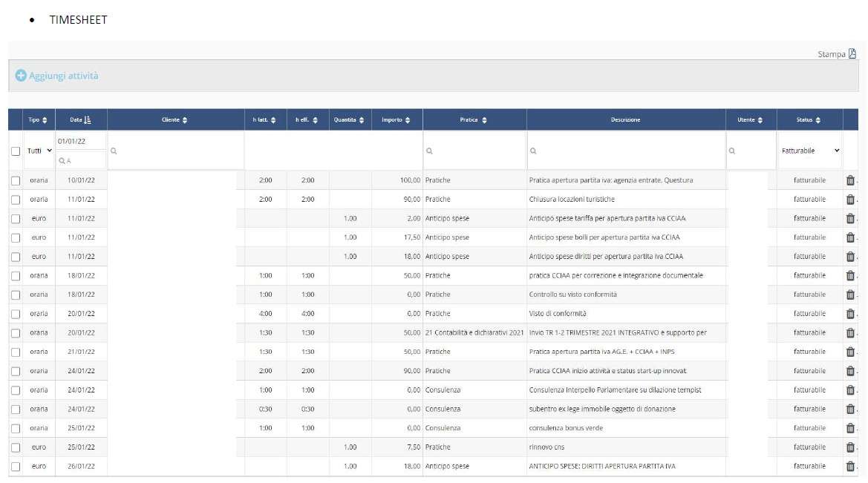Select checkbox for the 26/01/22 euro row
868x483 pixels.
16,467
